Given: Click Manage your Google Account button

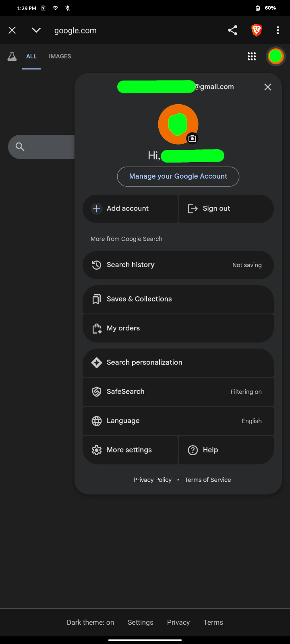Looking at the screenshot, I should pyautogui.click(x=178, y=176).
